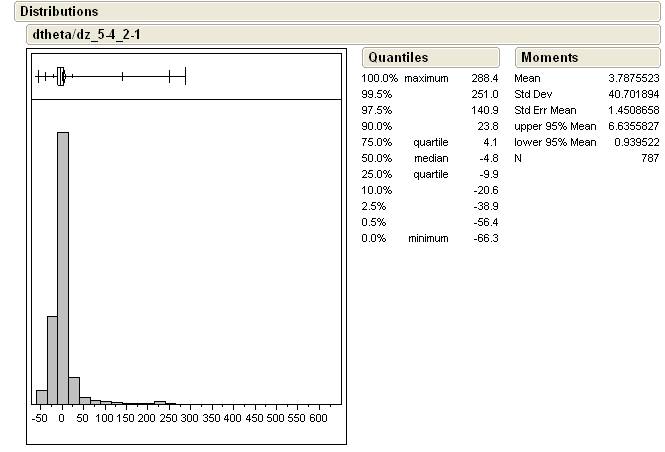Click the rightmost whisker end of box plot
The image size is (665, 452).
[x=186, y=76]
